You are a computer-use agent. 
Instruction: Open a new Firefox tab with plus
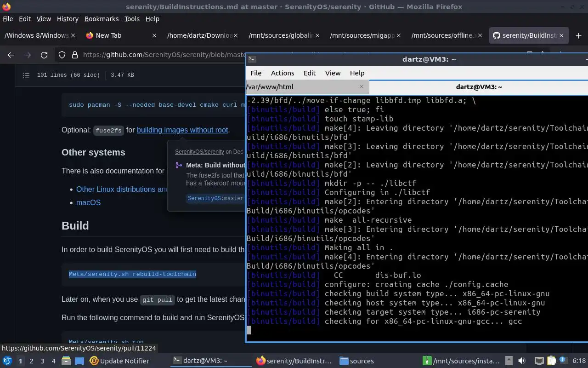(578, 35)
